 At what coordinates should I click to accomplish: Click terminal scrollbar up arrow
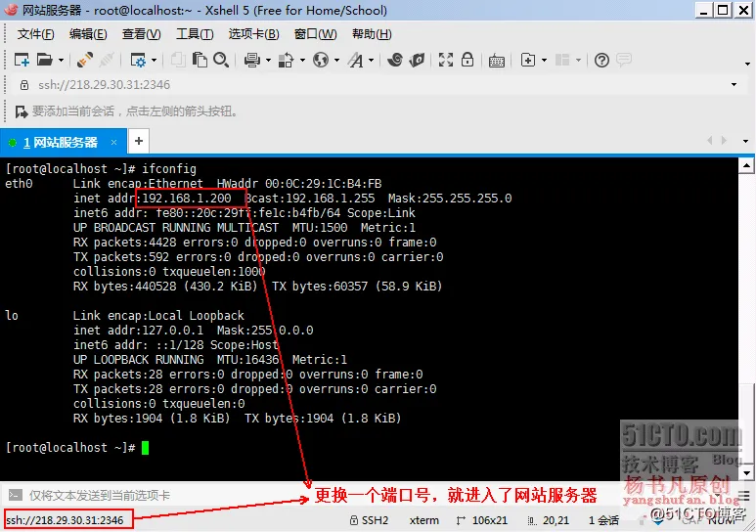tap(746, 166)
